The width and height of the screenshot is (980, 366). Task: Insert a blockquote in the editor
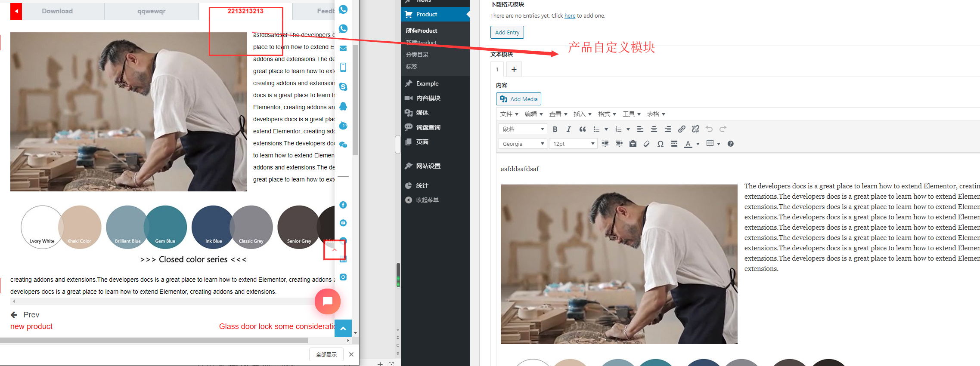(583, 129)
